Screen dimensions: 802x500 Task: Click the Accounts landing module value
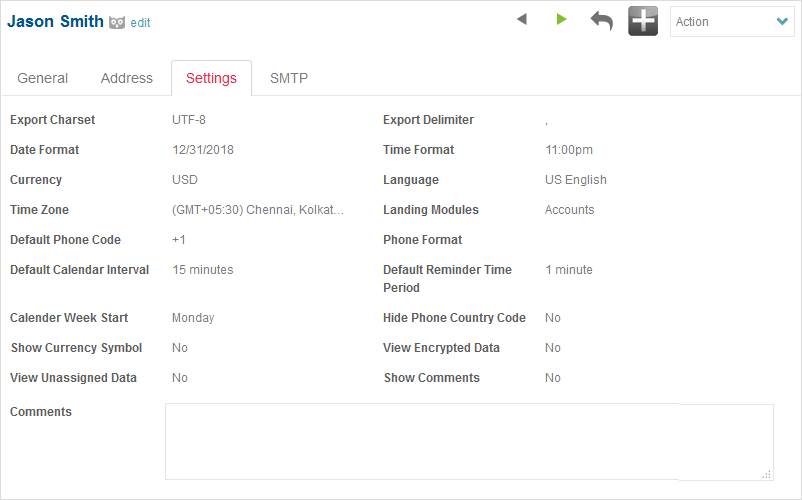[x=569, y=210]
